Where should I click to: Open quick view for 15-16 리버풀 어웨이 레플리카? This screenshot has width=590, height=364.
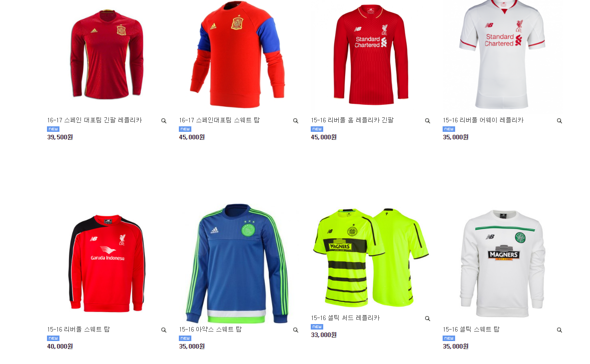click(560, 121)
